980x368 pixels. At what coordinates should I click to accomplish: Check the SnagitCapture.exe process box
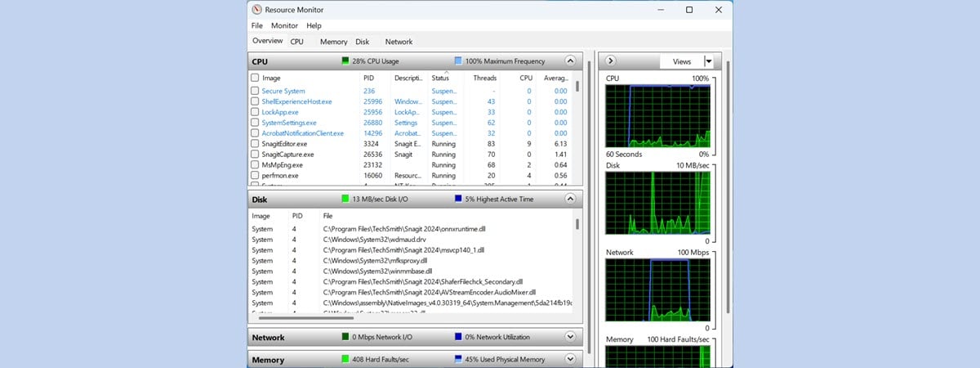(255, 155)
